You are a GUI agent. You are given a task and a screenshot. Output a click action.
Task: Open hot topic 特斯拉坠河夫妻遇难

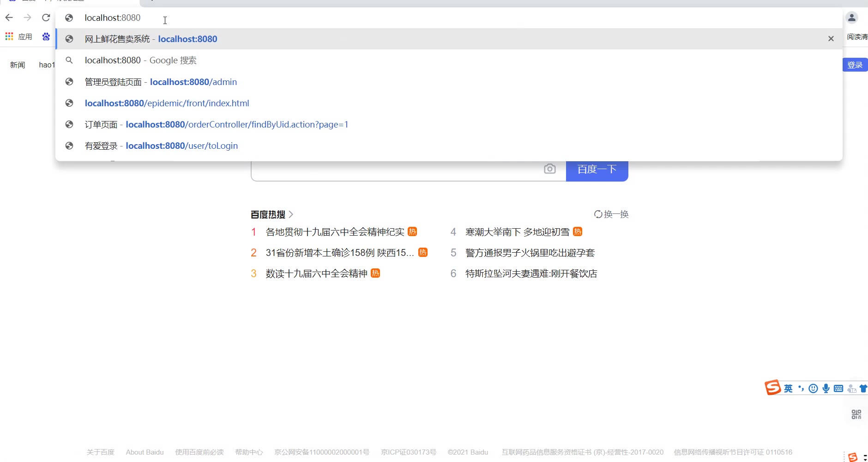pyautogui.click(x=531, y=274)
